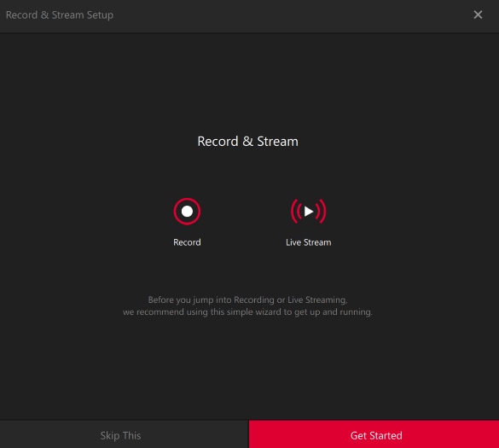Click the red Record circle icon
499x448 pixels.
click(187, 212)
